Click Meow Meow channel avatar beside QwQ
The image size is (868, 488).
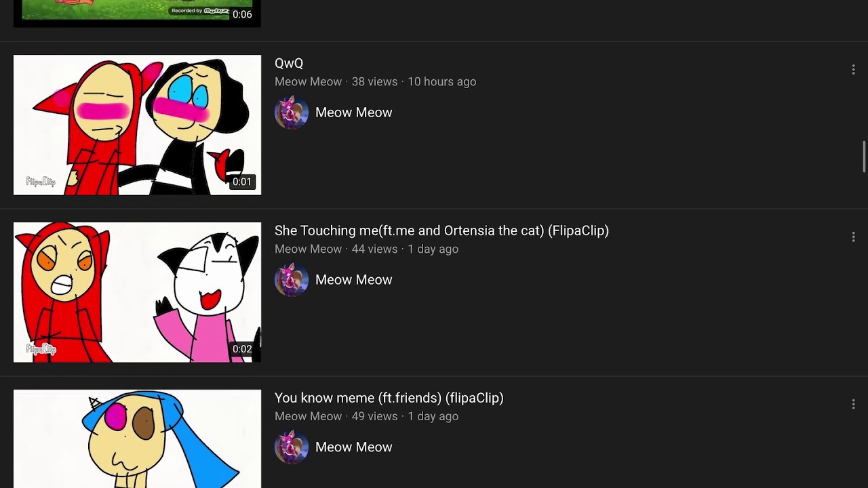(x=292, y=113)
